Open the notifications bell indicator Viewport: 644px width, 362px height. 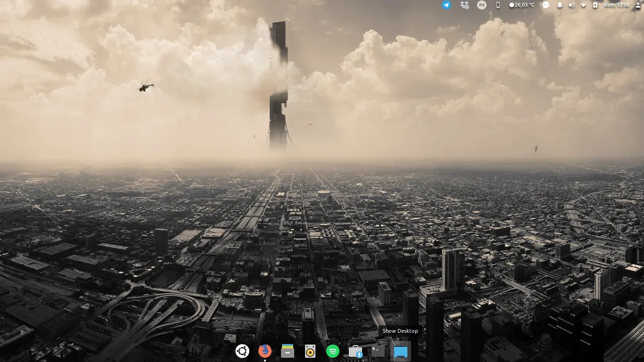click(x=560, y=5)
